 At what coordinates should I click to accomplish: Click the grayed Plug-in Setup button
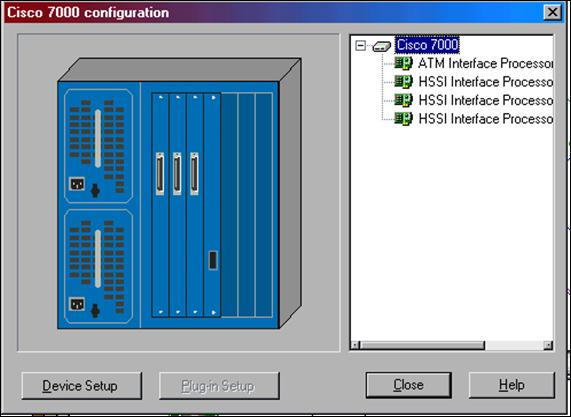point(219,386)
